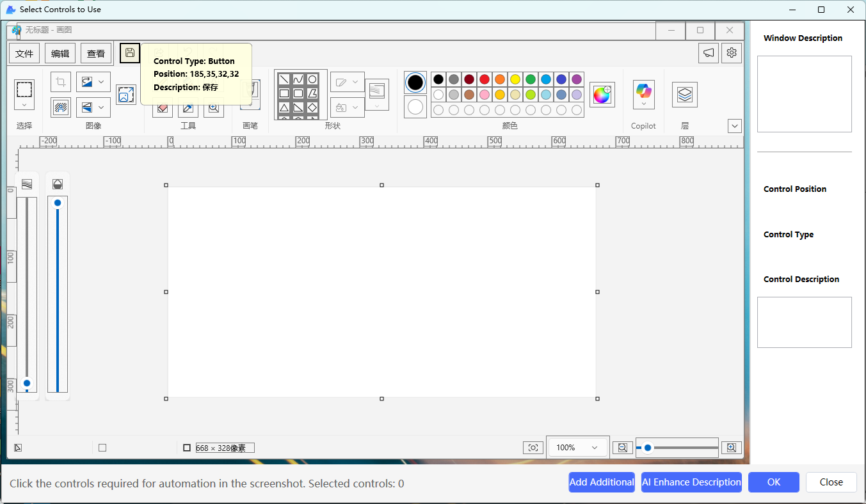The image size is (866, 504).
Task: Click the Save icon in Paint toolbar
Action: point(130,52)
